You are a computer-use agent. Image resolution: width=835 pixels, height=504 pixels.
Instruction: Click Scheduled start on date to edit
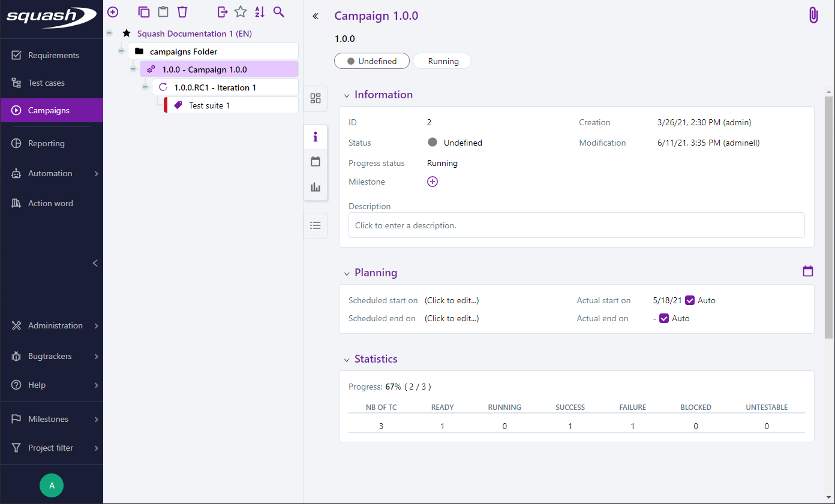tap(452, 300)
